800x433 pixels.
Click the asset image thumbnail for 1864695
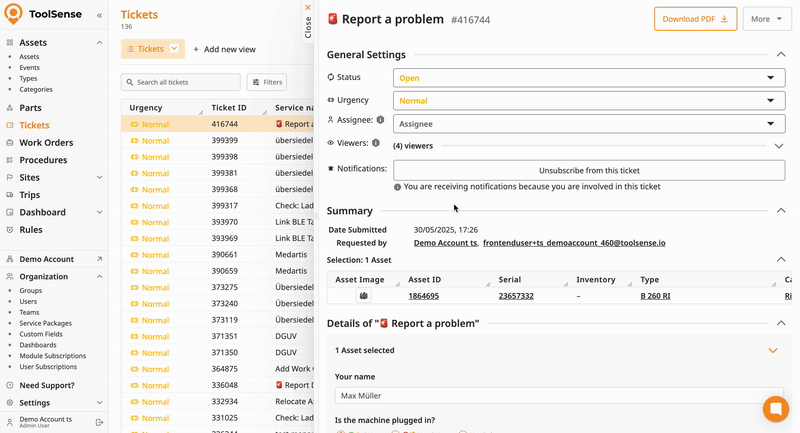click(364, 296)
